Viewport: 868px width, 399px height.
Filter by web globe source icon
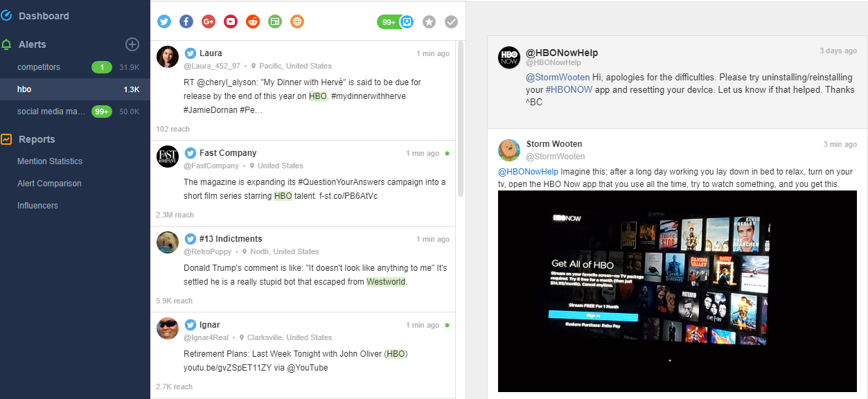point(297,21)
